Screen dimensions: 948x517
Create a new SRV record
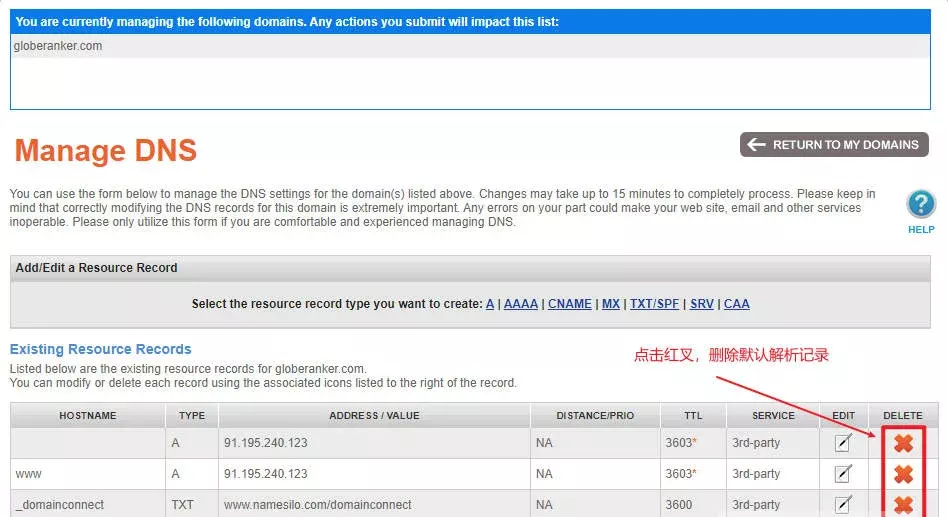[701, 304]
